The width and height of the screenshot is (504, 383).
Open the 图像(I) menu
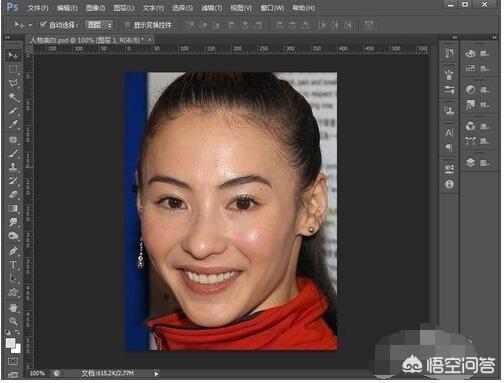click(95, 8)
